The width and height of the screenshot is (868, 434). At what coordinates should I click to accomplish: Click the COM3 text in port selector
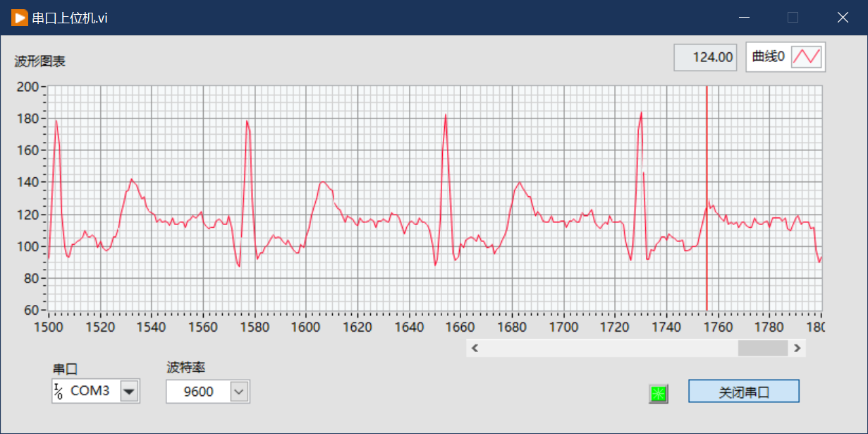(x=90, y=391)
